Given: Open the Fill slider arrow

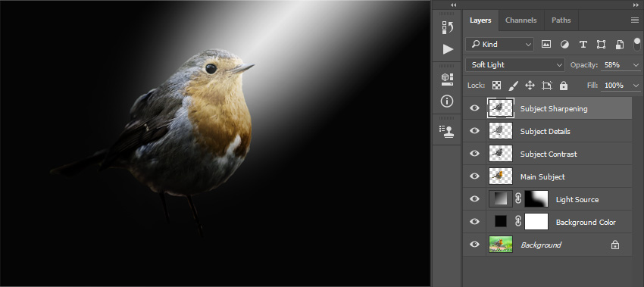Looking at the screenshot, I should pyautogui.click(x=636, y=86).
